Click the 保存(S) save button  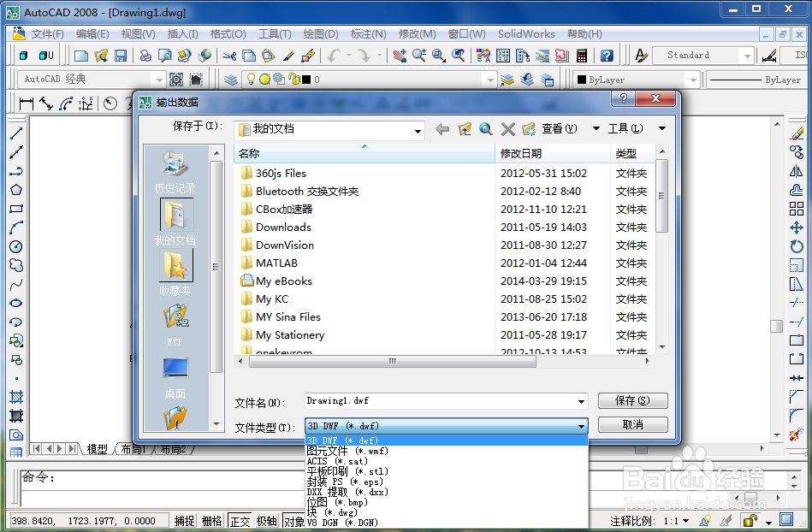point(633,400)
